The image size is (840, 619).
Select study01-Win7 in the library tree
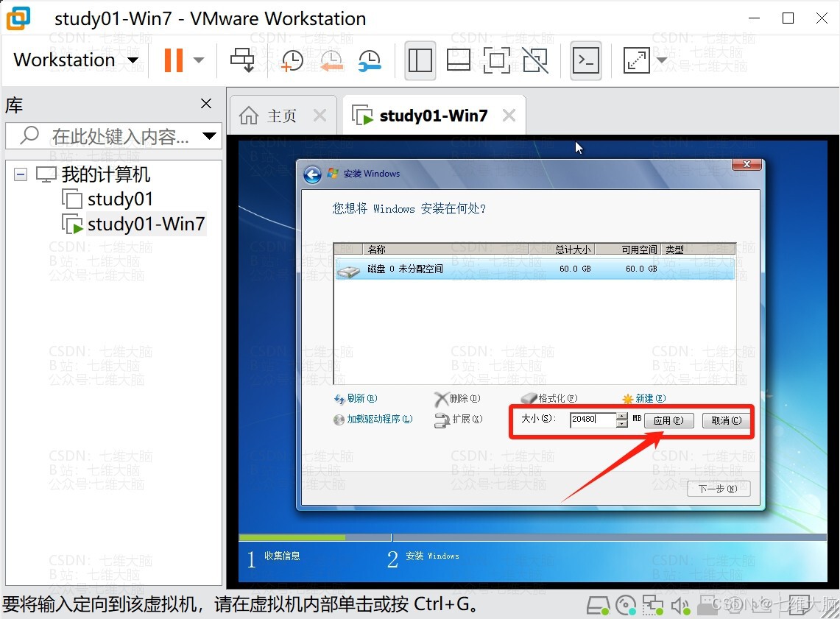[x=146, y=224]
